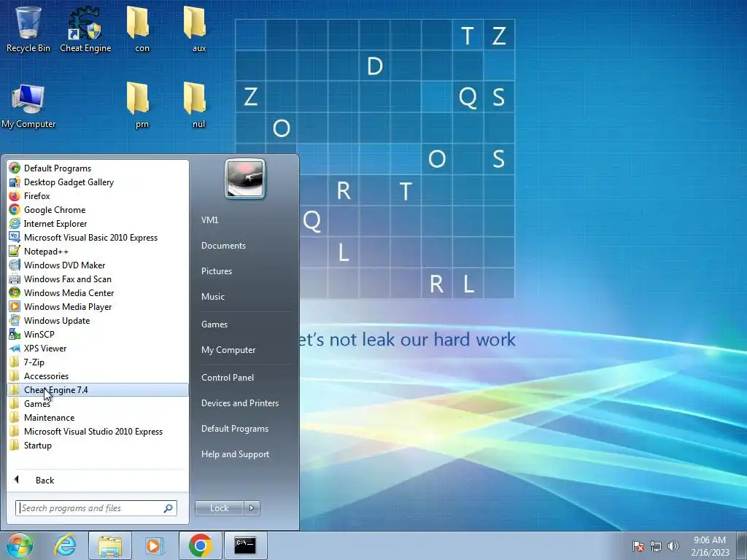Launch Windows Media Center
Image resolution: width=747 pixels, height=560 pixels.
click(98, 292)
